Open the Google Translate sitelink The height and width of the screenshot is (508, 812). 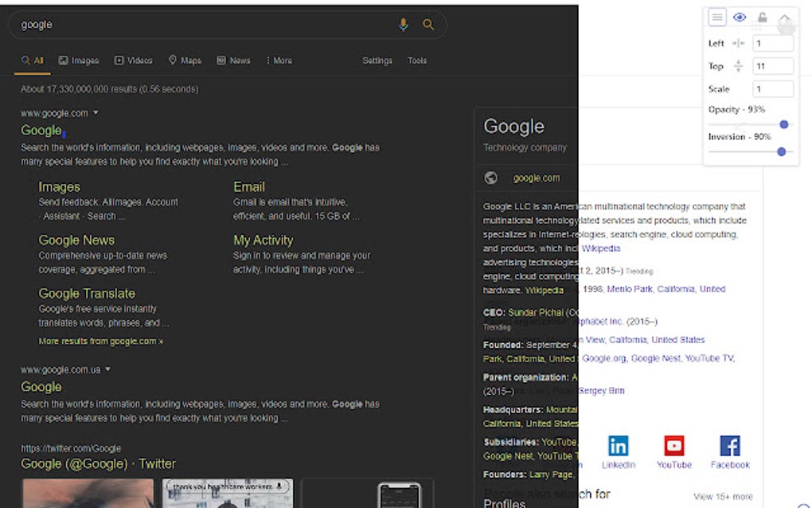click(x=87, y=294)
